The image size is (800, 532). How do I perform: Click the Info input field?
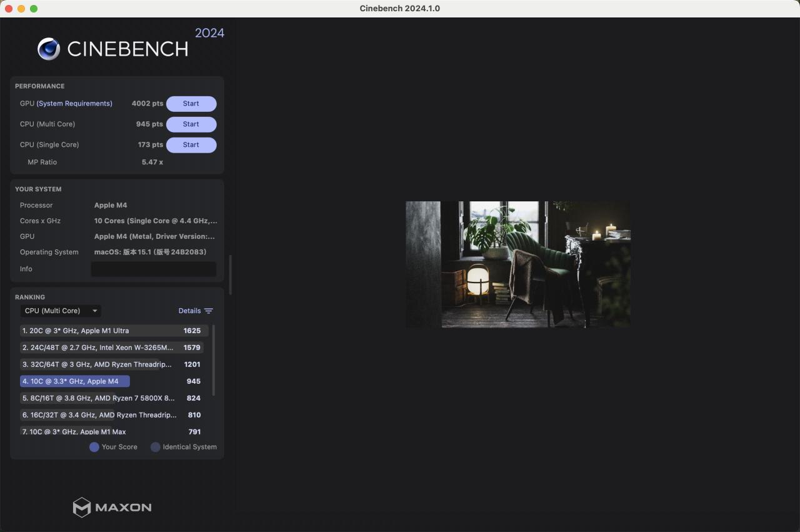click(154, 269)
